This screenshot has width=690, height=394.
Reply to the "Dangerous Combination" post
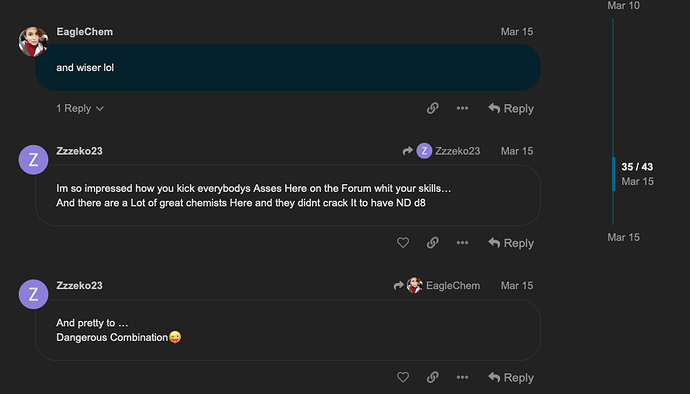tap(511, 378)
